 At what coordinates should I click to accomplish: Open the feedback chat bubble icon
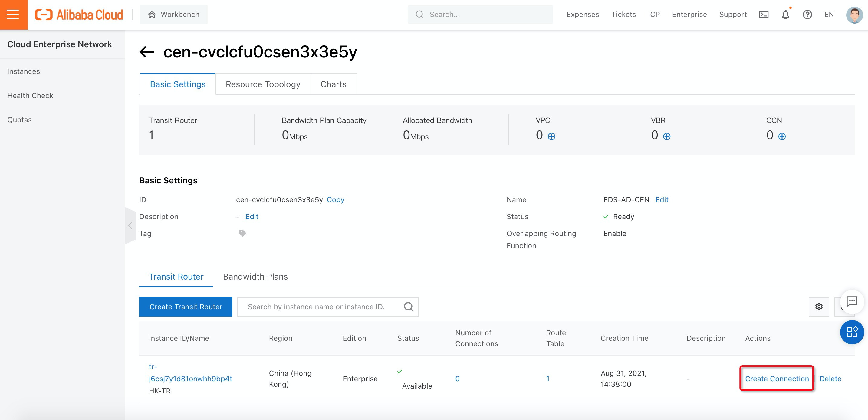(852, 301)
